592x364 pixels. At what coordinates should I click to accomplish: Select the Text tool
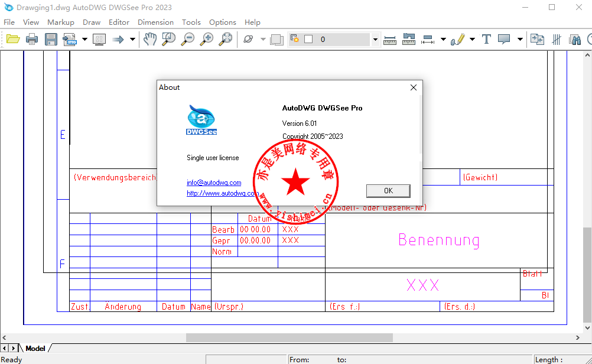click(x=486, y=39)
